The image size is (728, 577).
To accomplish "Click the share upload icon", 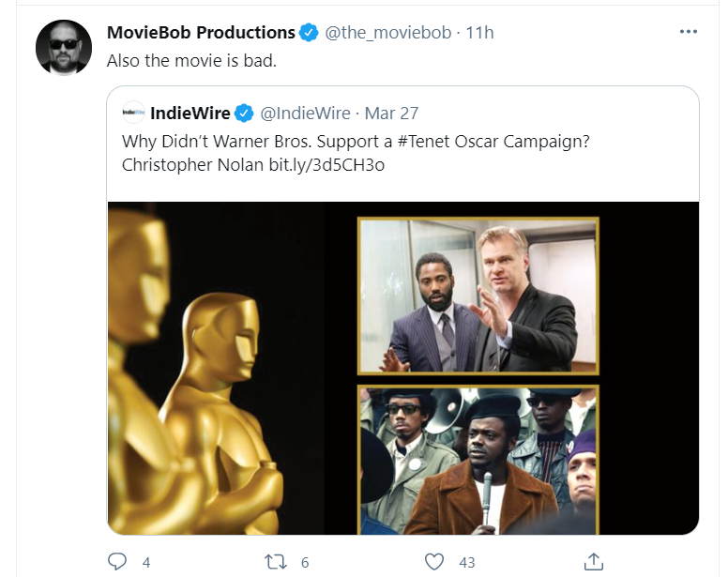I will coord(593,561).
